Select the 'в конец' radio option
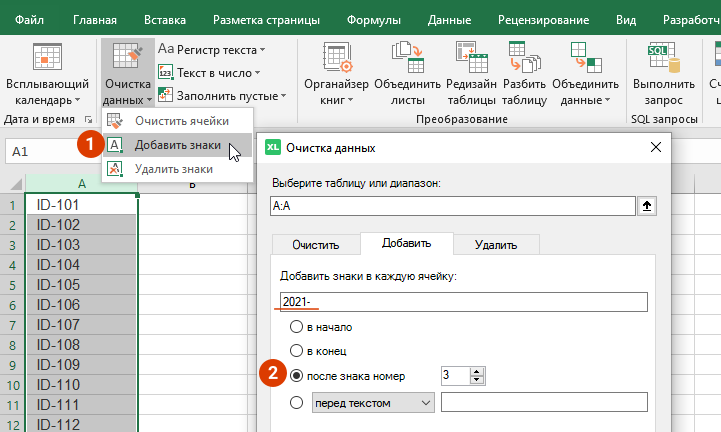Viewport: 721px width, 432px height. [295, 351]
